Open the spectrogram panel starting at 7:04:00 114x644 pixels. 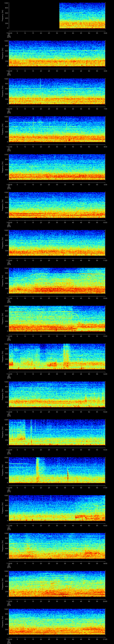point(57,16)
